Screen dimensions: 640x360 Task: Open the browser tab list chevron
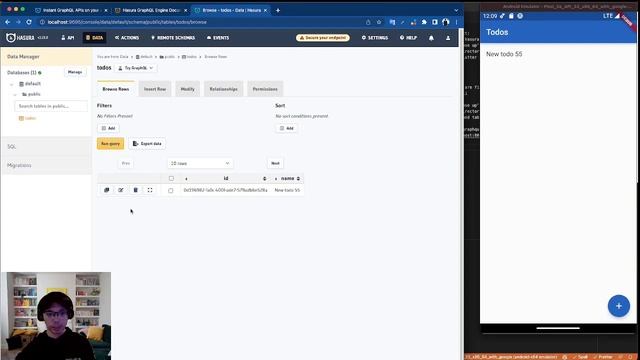456,10
